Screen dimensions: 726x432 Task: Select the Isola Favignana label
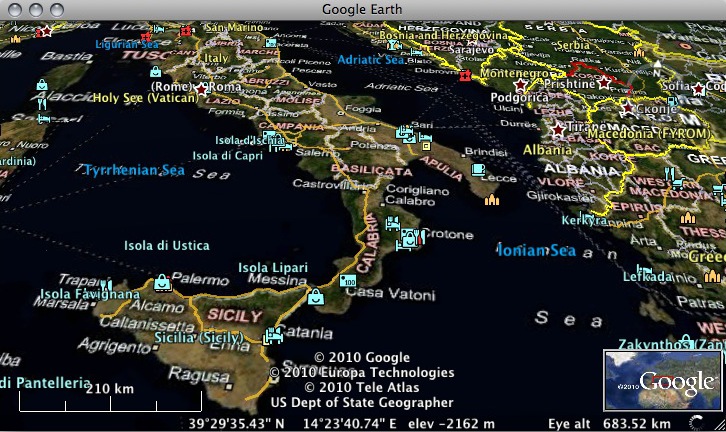90,294
